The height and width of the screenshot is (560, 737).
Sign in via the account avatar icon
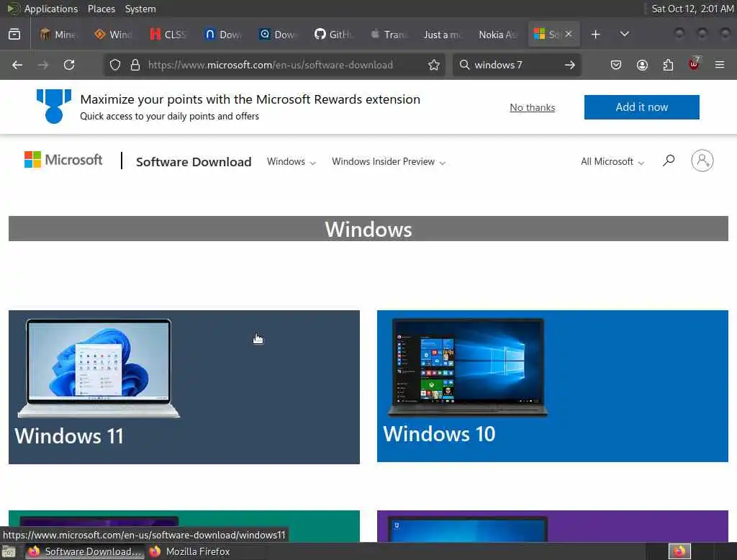click(x=702, y=161)
